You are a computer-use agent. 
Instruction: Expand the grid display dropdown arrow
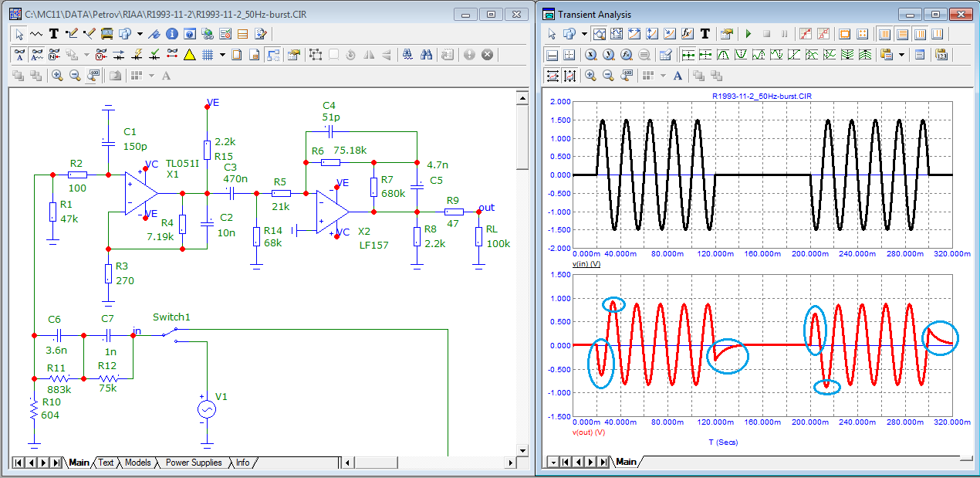tap(222, 55)
